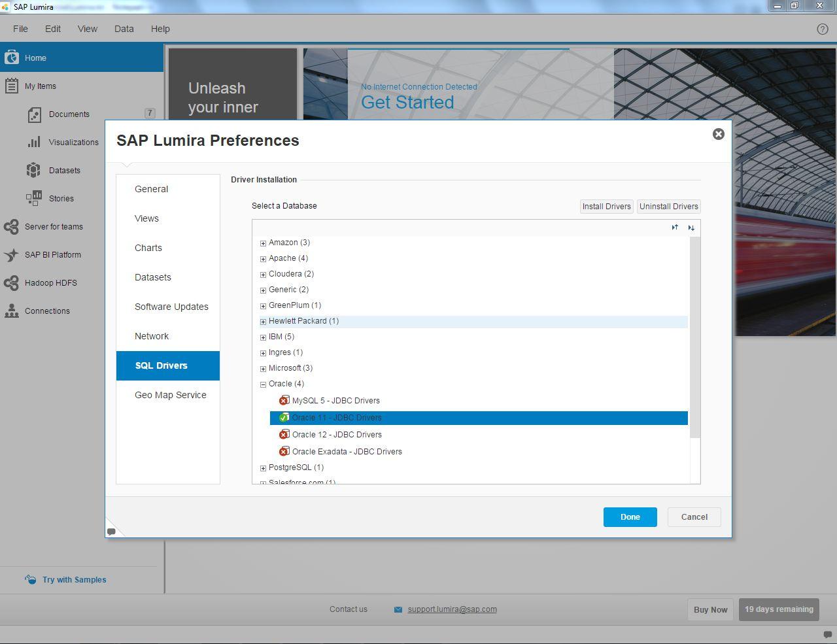The width and height of the screenshot is (837, 644).
Task: Click the Done button
Action: 630,517
